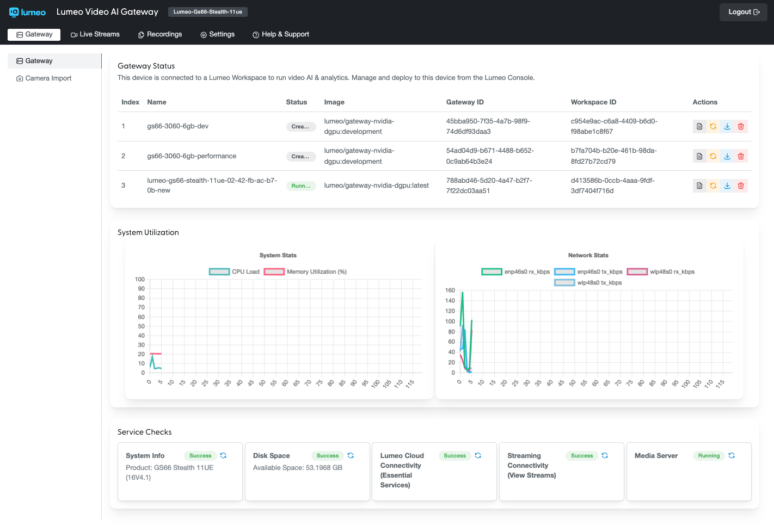Click the Runn... status badge
The image size is (774, 532).
(301, 186)
